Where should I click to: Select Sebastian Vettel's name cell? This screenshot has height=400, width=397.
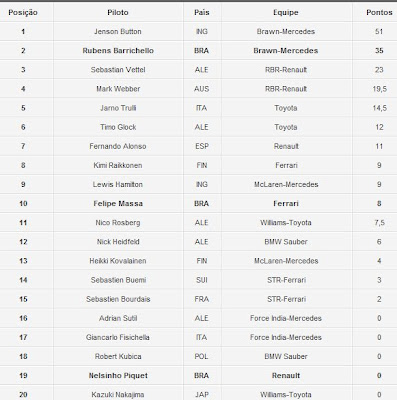point(118,70)
